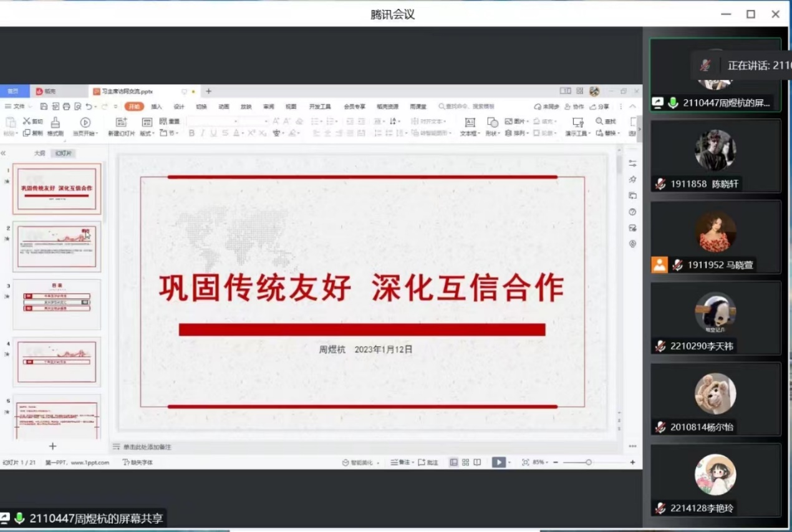
Task: Toggle Bold formatting button
Action: click(x=192, y=133)
